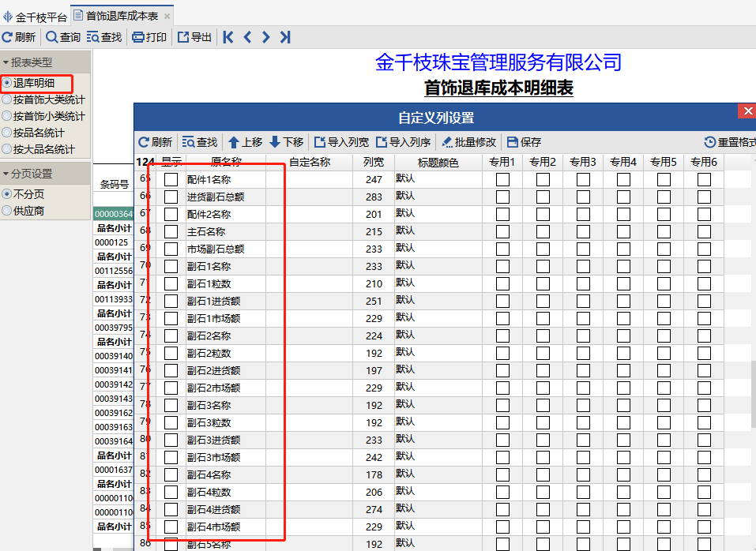Click the main toolbar 查找 find icon
The width and height of the screenshot is (756, 551).
click(93, 37)
